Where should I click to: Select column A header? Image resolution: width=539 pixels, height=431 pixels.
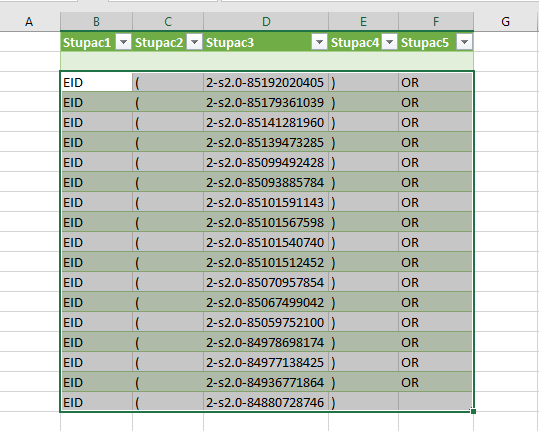(x=30, y=22)
